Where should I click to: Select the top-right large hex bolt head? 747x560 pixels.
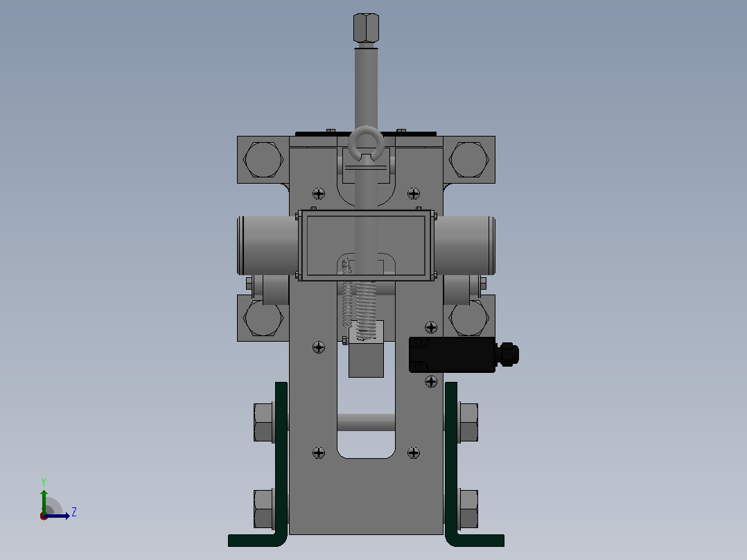pyautogui.click(x=469, y=159)
